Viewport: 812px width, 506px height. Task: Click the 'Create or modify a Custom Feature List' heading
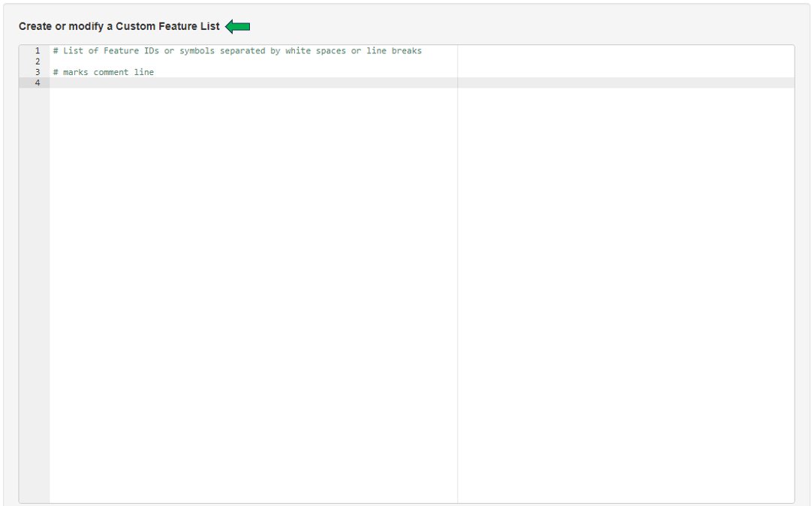tap(120, 26)
